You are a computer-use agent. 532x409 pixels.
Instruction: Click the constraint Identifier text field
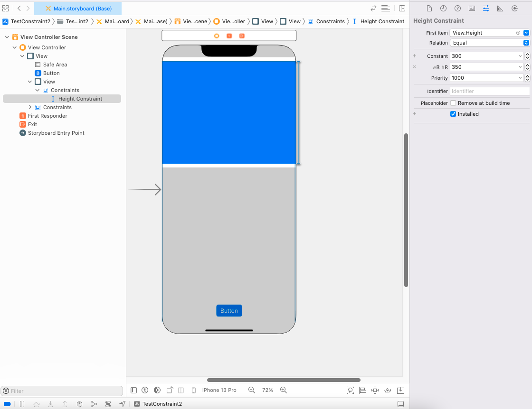(x=489, y=91)
